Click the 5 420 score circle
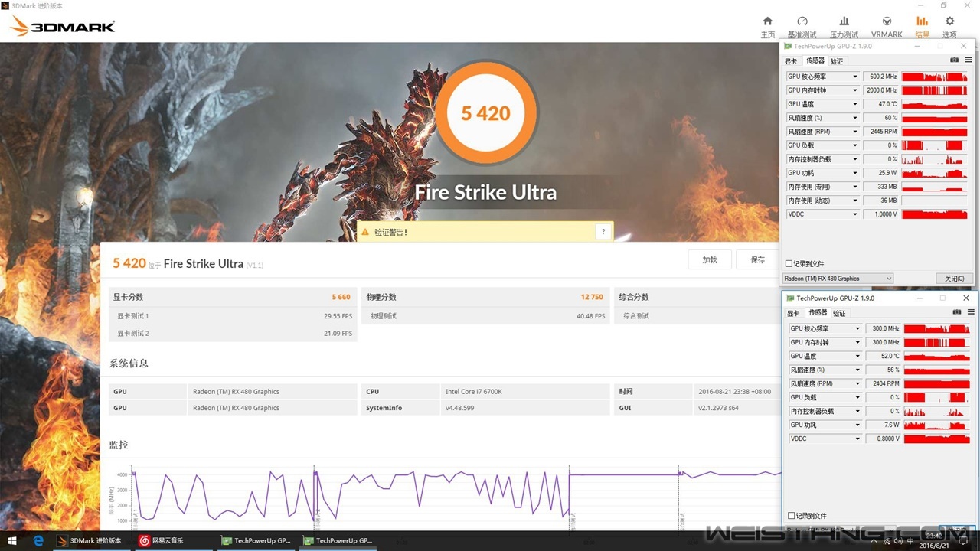The width and height of the screenshot is (980, 551). [x=486, y=113]
